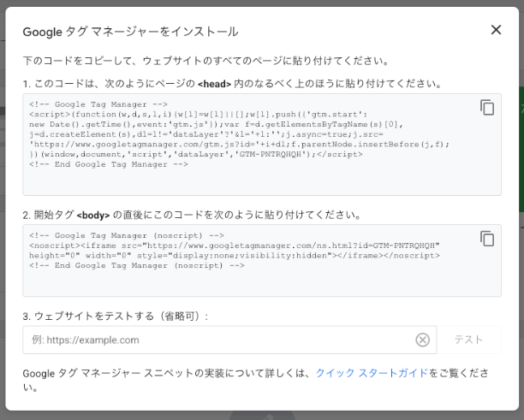524x420 pixels.
Task: Close the Google Tag Manager install dialog
Action: [496, 30]
